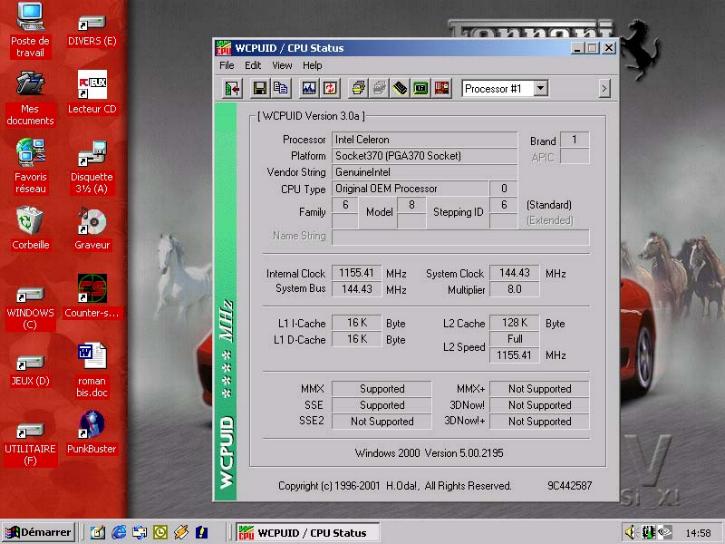Click the memory module toolbar icon
This screenshot has width=725, height=544.
[x=400, y=89]
